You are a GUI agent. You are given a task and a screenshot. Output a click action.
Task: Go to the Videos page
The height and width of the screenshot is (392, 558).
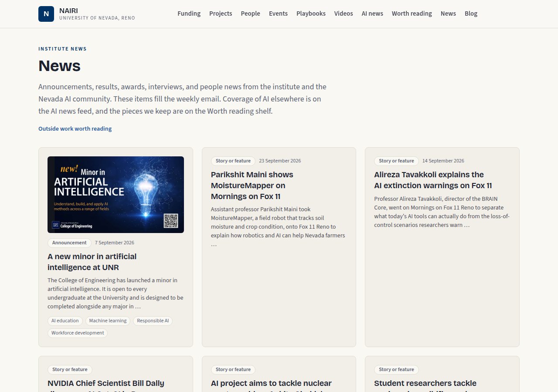click(x=344, y=14)
